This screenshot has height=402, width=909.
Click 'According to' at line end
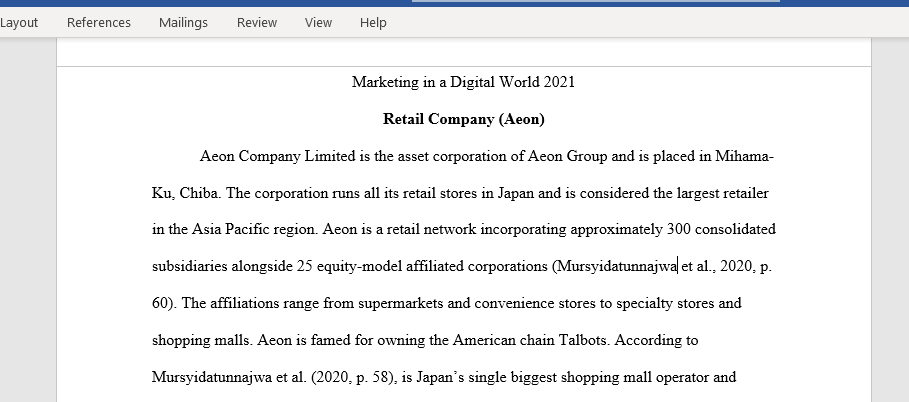point(656,341)
